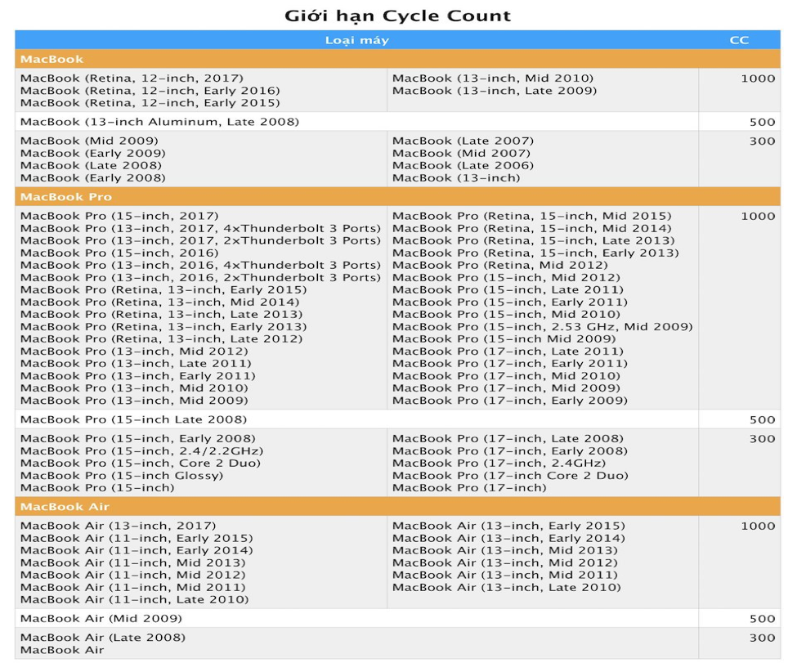Select the 'MacBook Air' section header
Viewport: 797px width, 672px height.
[397, 506]
